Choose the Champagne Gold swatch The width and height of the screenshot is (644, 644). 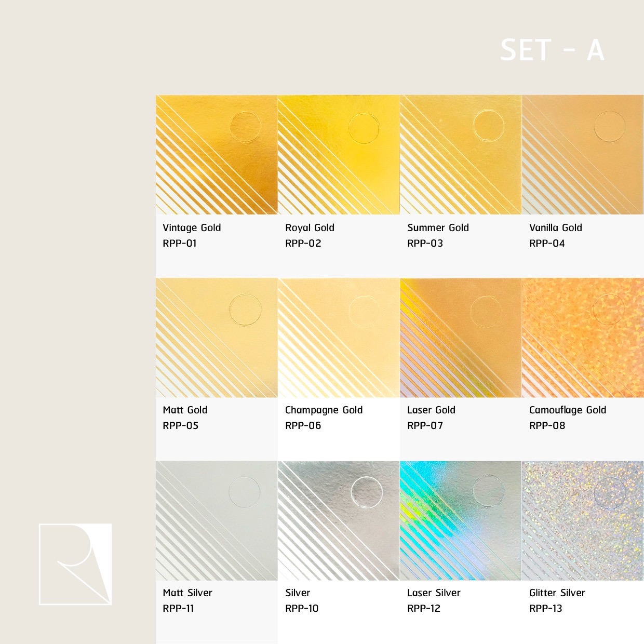pos(339,338)
